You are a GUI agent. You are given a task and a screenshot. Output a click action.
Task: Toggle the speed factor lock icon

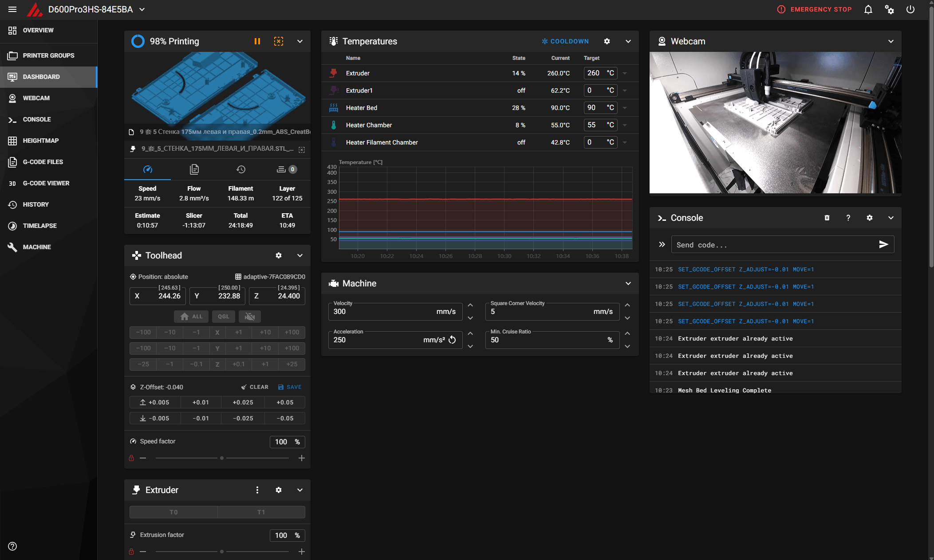(131, 458)
